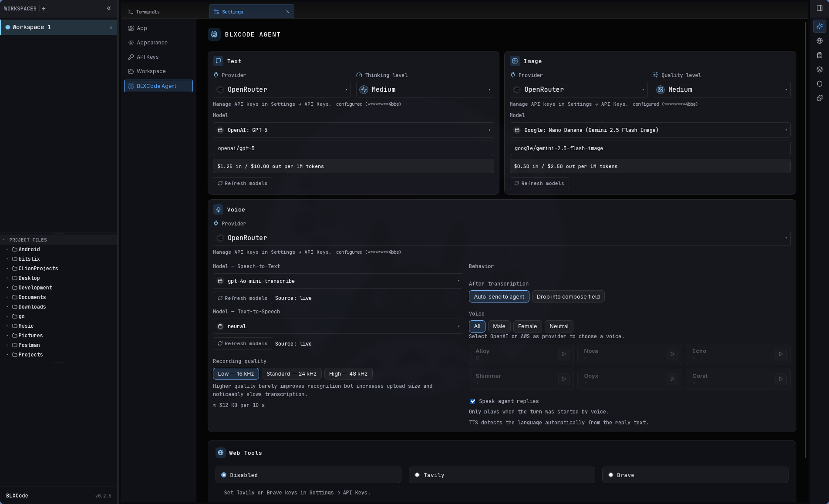The width and height of the screenshot is (829, 504).
Task: Open the globe browser panel
Action: [819, 41]
